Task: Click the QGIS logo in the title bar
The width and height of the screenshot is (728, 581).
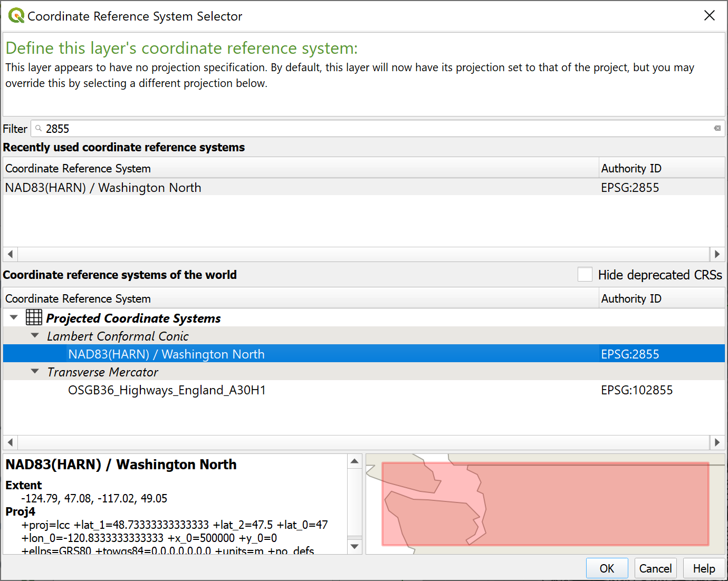Action: point(16,16)
